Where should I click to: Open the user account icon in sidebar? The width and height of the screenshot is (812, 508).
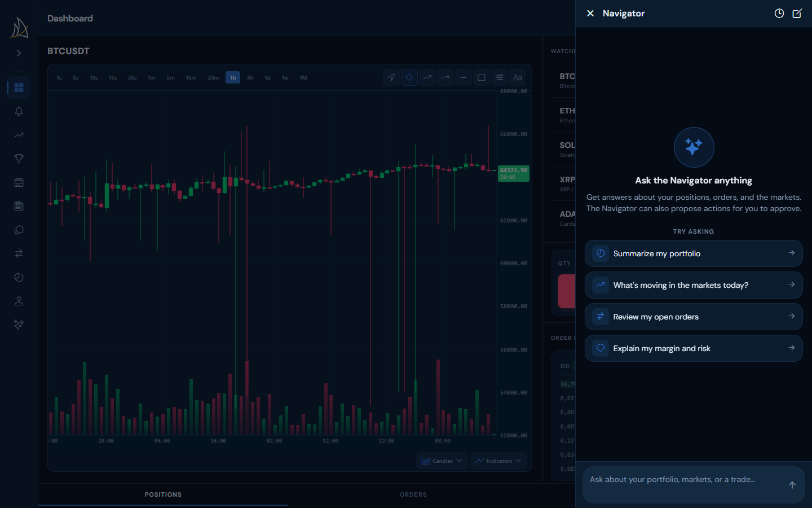click(19, 301)
